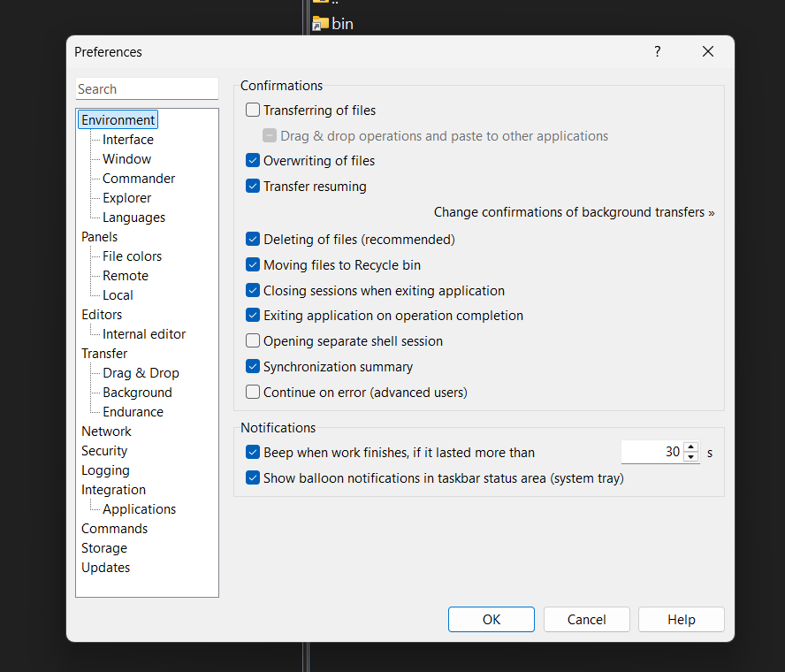Click the question mark help icon in title bar
The width and height of the screenshot is (785, 672).
pyautogui.click(x=657, y=52)
